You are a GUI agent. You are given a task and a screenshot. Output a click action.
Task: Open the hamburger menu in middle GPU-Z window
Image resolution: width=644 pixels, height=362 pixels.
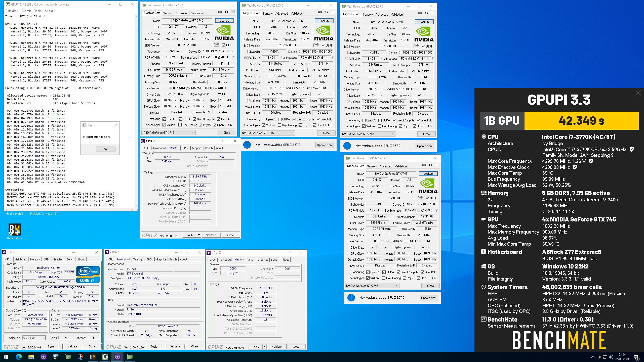click(x=333, y=12)
